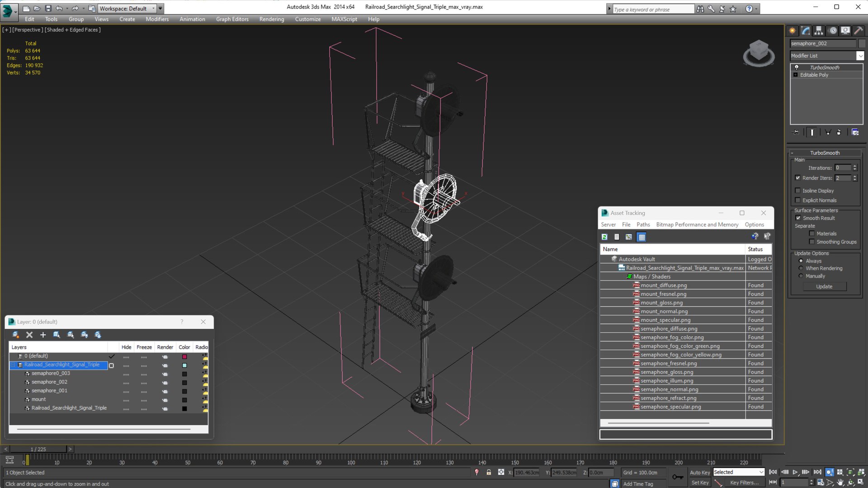Screen dimensions: 868x488
Task: Toggle the Smooth Result checkbox
Action: (x=798, y=218)
